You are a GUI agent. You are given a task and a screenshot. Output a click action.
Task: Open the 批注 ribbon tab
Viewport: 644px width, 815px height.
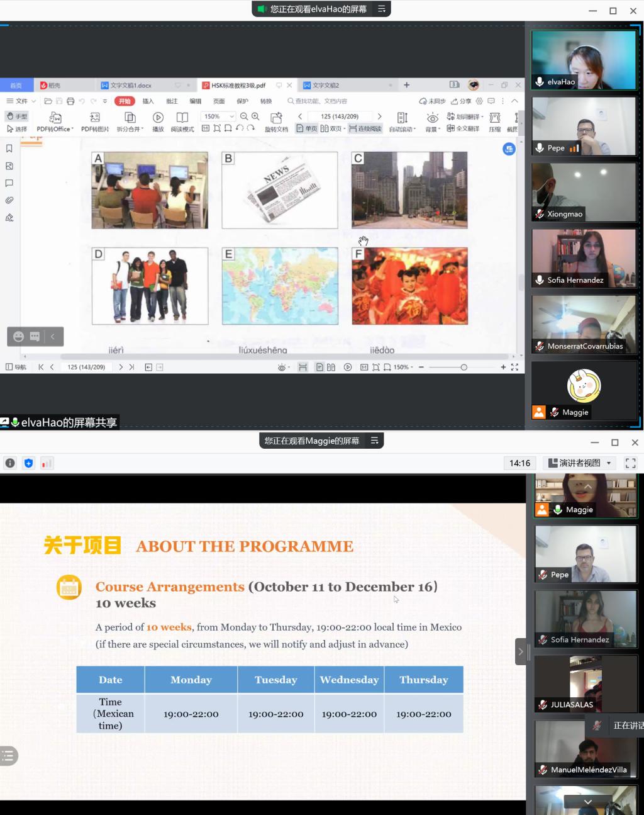(172, 101)
